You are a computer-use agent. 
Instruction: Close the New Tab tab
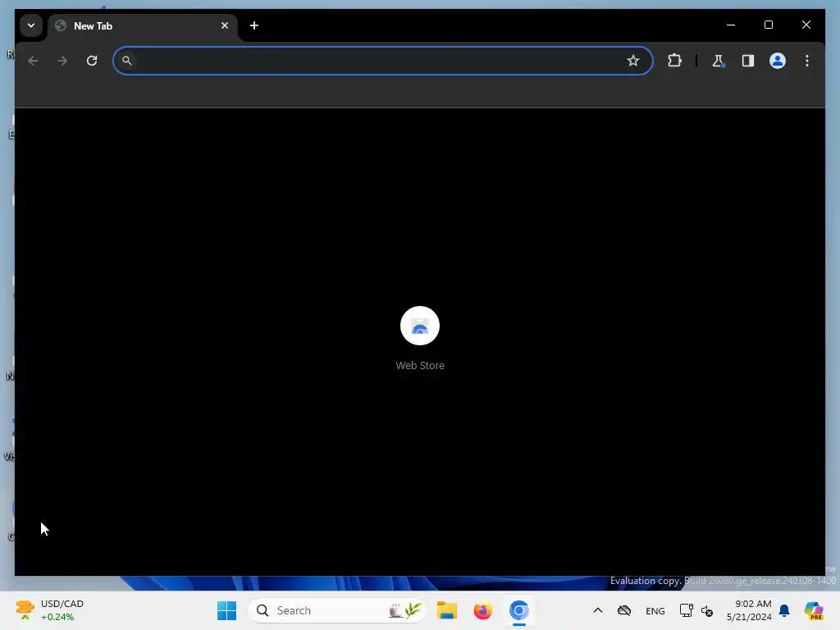(x=225, y=25)
